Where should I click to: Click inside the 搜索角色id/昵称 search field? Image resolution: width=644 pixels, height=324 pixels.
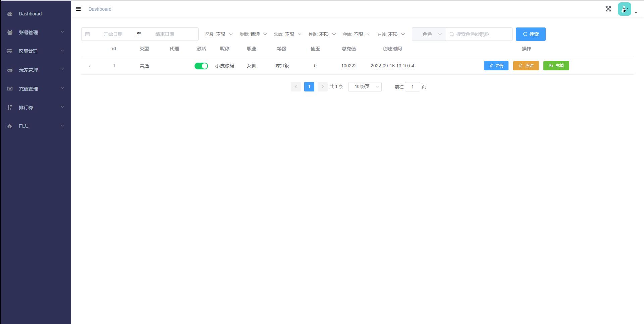479,34
